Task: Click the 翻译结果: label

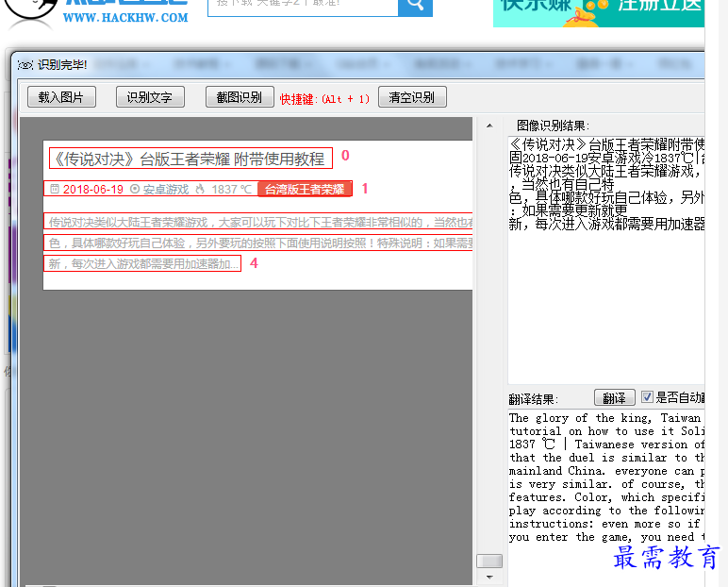Action: tap(534, 399)
